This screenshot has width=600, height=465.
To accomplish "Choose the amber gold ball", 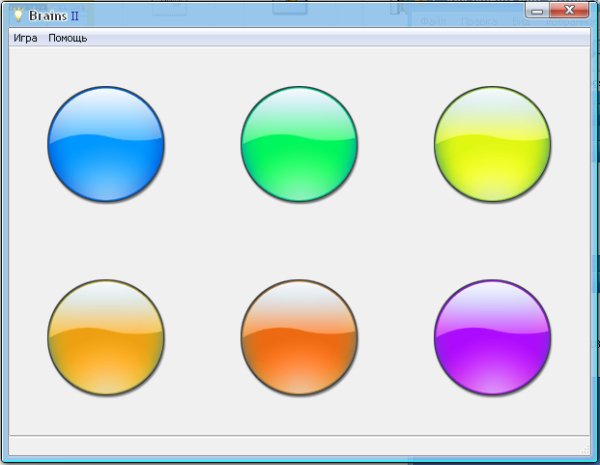I will coord(106,338).
